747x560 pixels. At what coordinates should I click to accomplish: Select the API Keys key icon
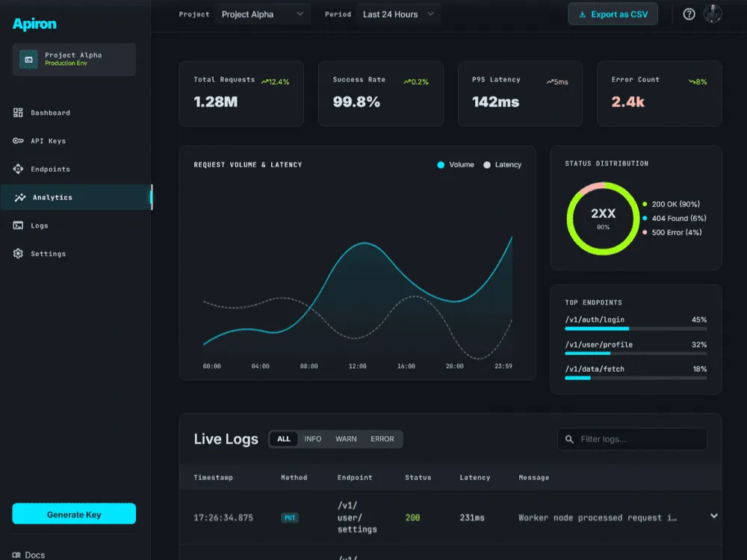18,140
